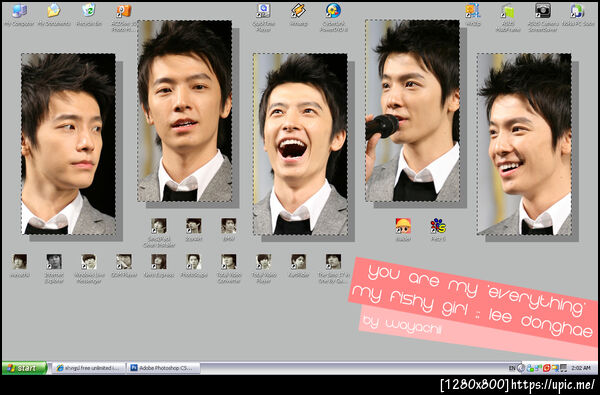Click the 2:02 AM system clock
This screenshot has height=395, width=600.
pos(580,368)
